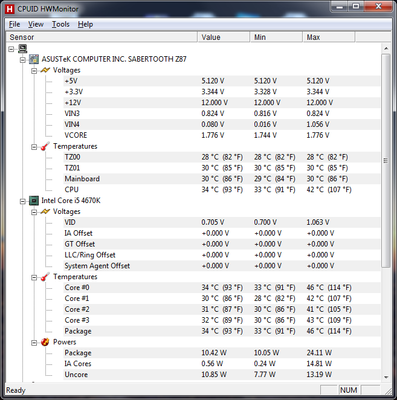Select the IA Offset row
The width and height of the screenshot is (397, 400).
pyautogui.click(x=222, y=233)
